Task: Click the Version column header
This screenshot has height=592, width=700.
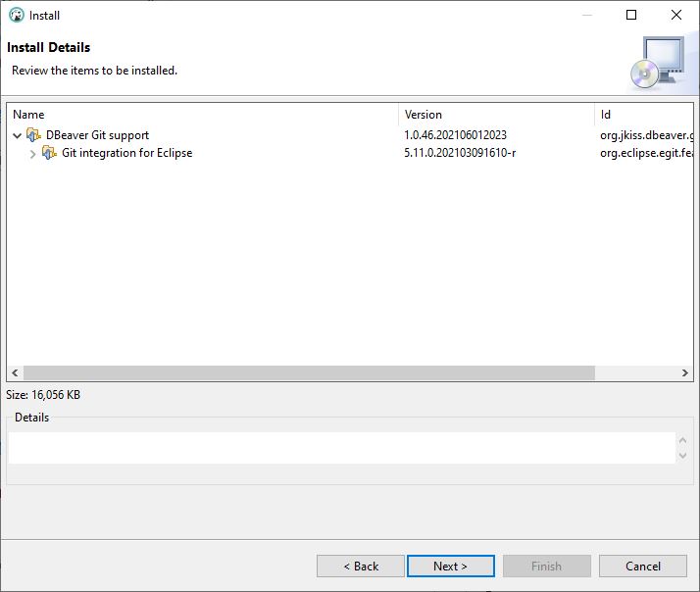Action: point(496,115)
